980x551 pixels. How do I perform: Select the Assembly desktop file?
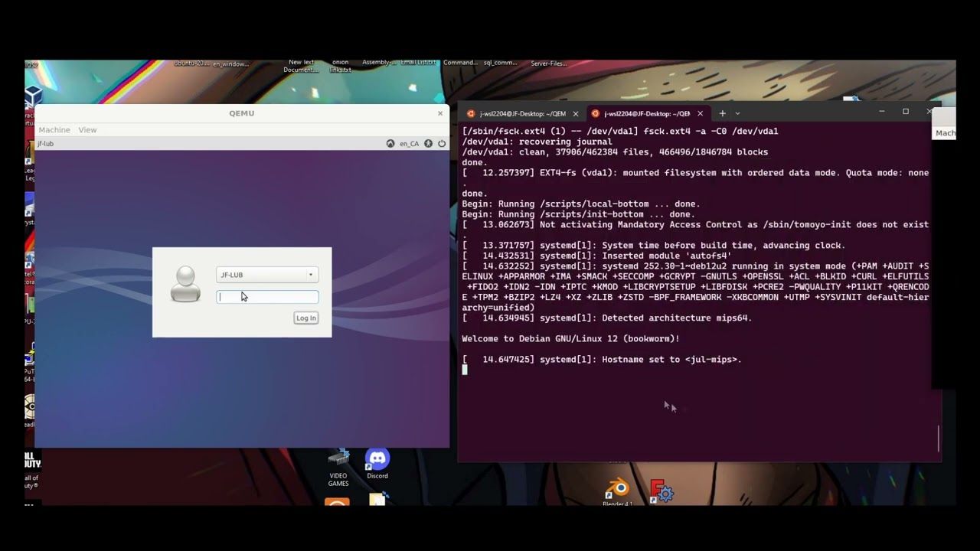[379, 63]
